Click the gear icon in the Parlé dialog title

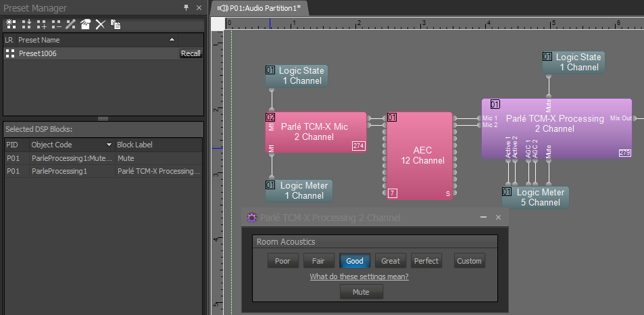252,218
